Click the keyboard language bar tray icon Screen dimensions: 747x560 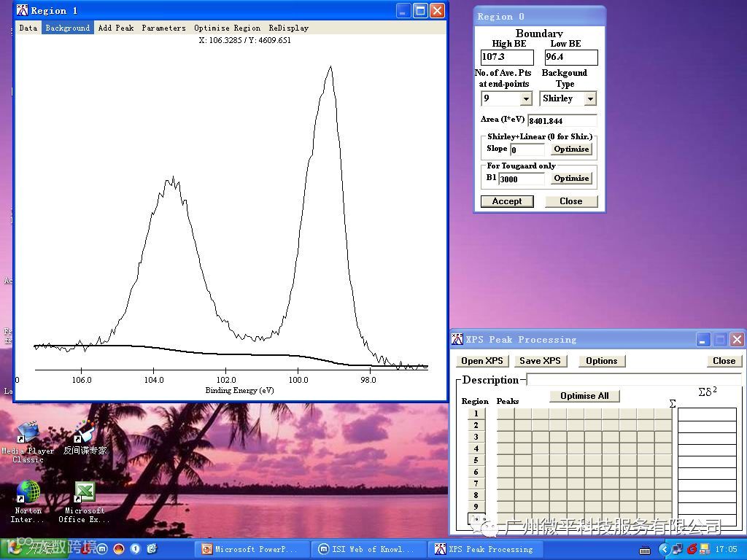pos(645,550)
